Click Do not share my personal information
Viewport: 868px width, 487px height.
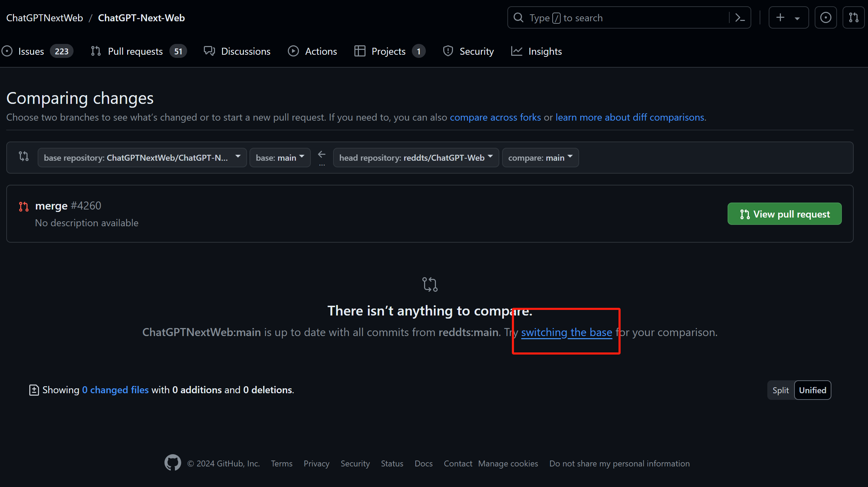619,463
